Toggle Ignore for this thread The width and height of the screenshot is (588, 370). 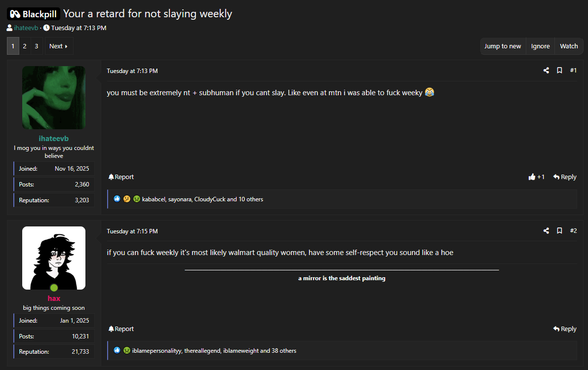coord(540,46)
